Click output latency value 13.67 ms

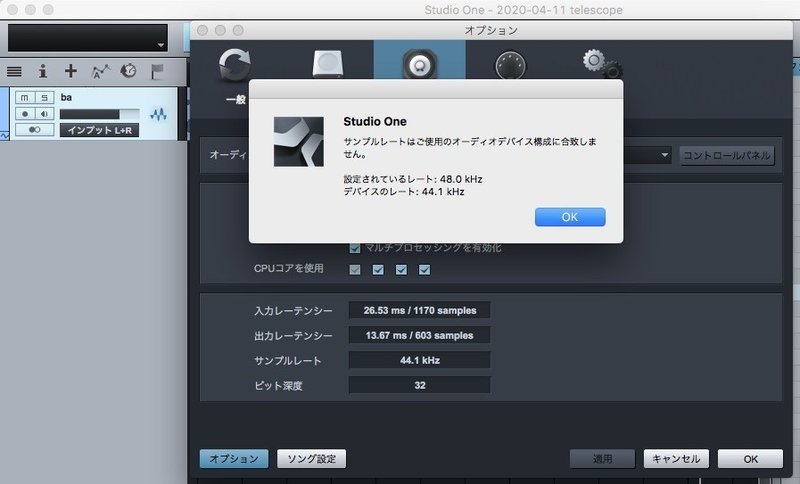pos(419,335)
